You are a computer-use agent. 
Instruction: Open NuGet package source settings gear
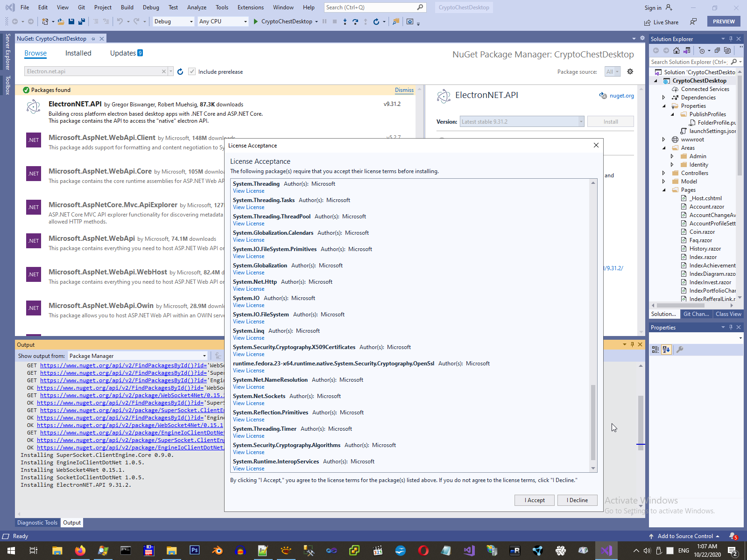pyautogui.click(x=630, y=71)
